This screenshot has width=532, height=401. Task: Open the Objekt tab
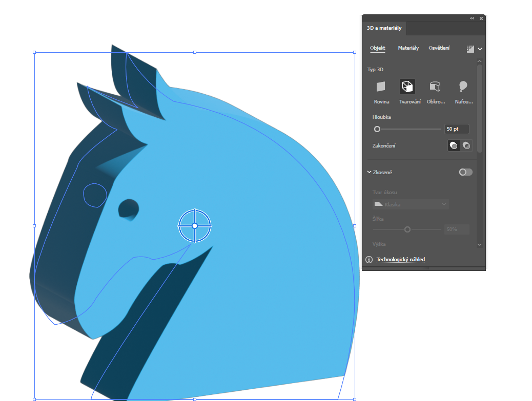pyautogui.click(x=378, y=48)
